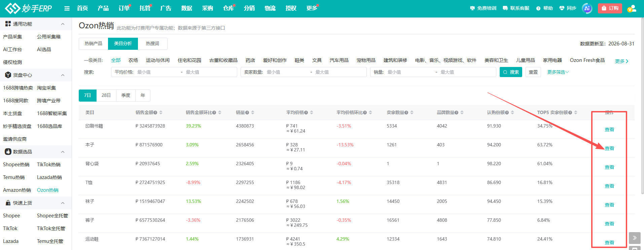Open the user avatar icon

pos(632,8)
